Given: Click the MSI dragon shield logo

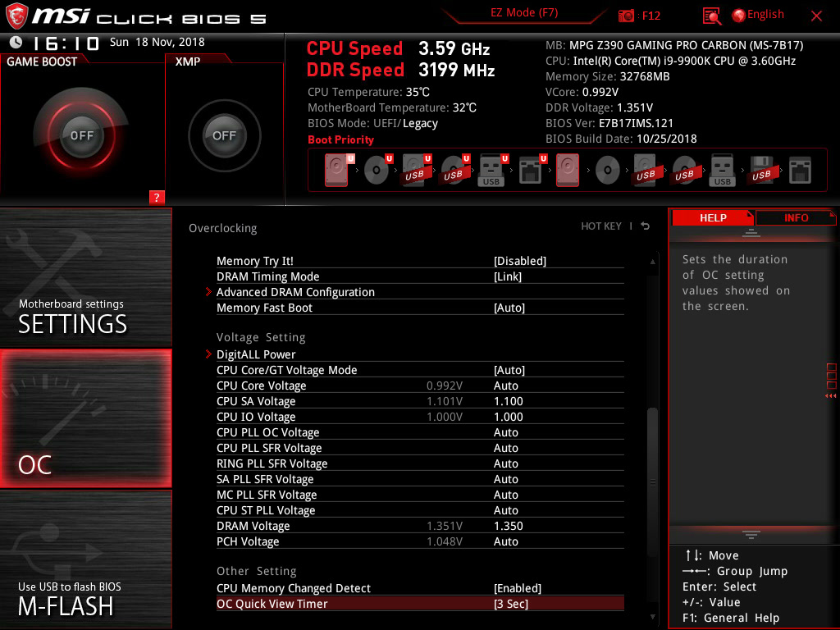Looking at the screenshot, I should (x=16, y=16).
